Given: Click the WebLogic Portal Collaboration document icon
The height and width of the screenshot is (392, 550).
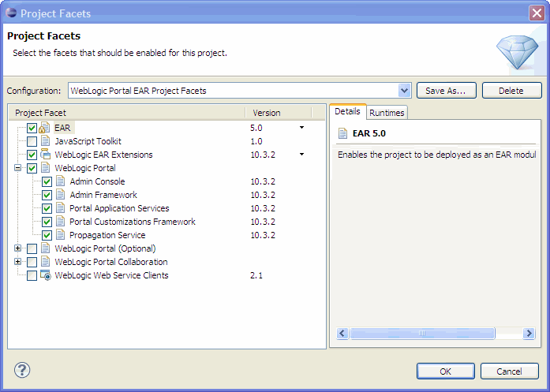Looking at the screenshot, I should click(45, 262).
